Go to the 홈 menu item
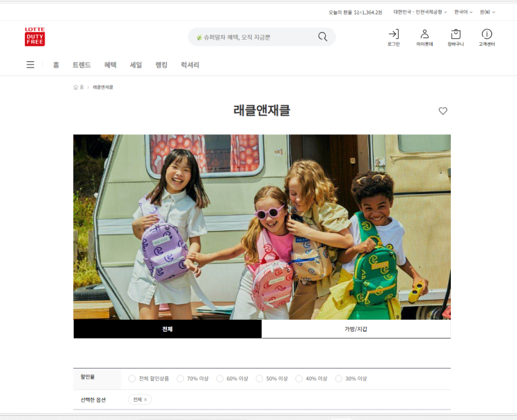This screenshot has width=517, height=420. [x=56, y=65]
